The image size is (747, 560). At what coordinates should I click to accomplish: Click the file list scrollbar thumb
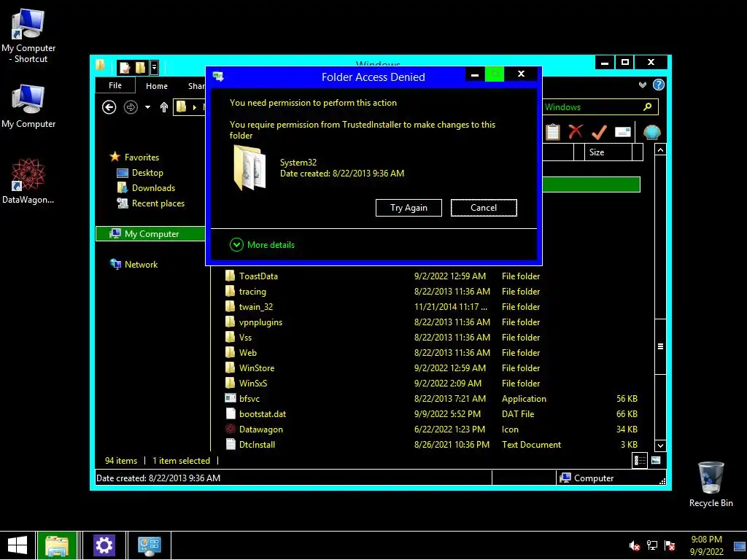tap(660, 346)
